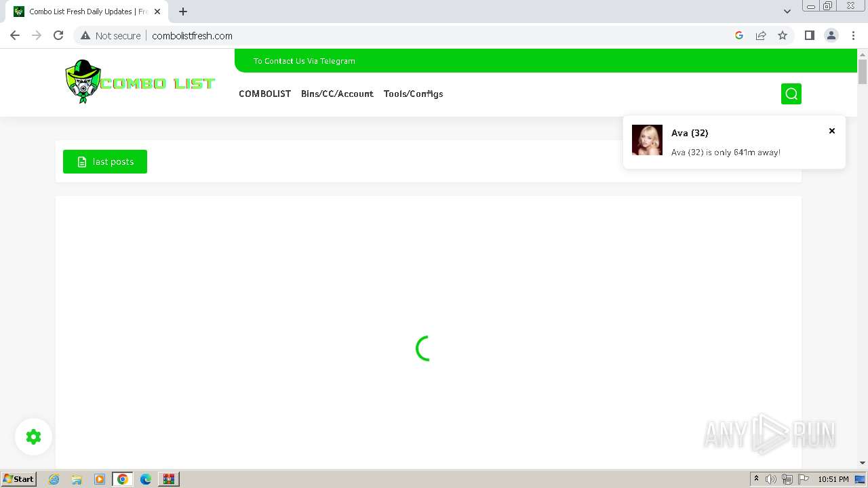The image size is (868, 488).
Task: Bookmark this page with star icon
Action: point(783,35)
